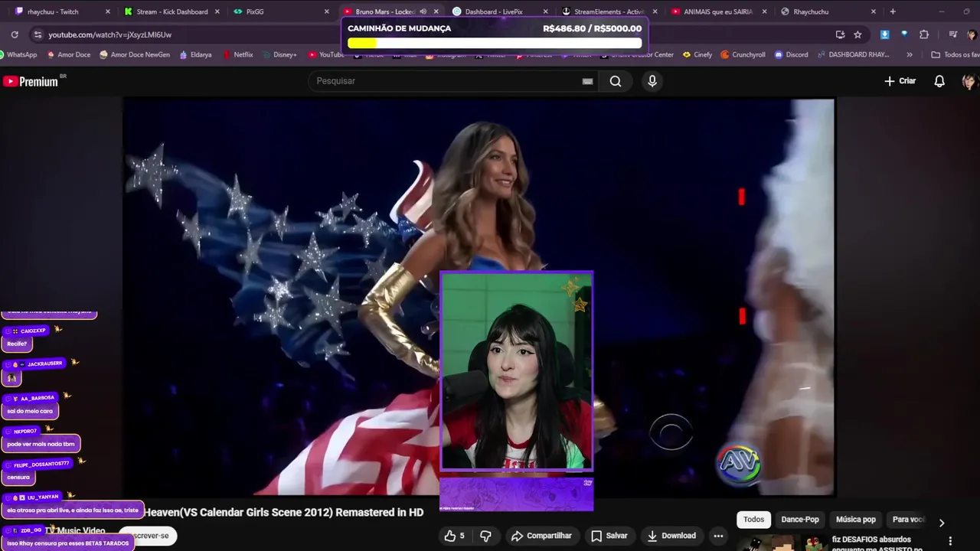
Task: Open the Eldarya bookmark
Action: pos(195,54)
